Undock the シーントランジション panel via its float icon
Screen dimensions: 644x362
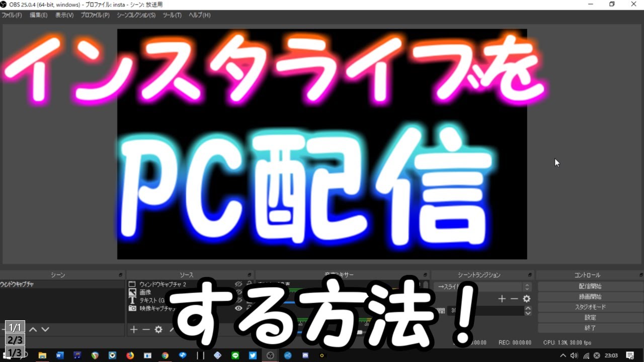pyautogui.click(x=530, y=275)
